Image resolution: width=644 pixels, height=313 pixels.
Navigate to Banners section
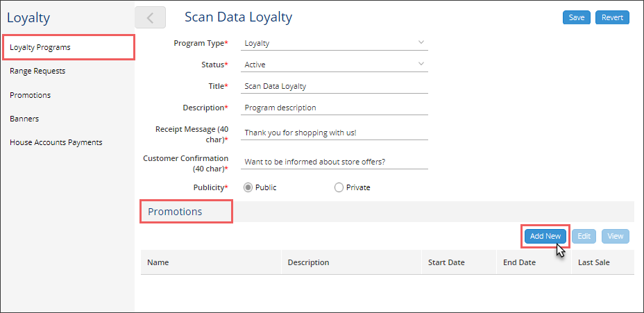tap(24, 119)
